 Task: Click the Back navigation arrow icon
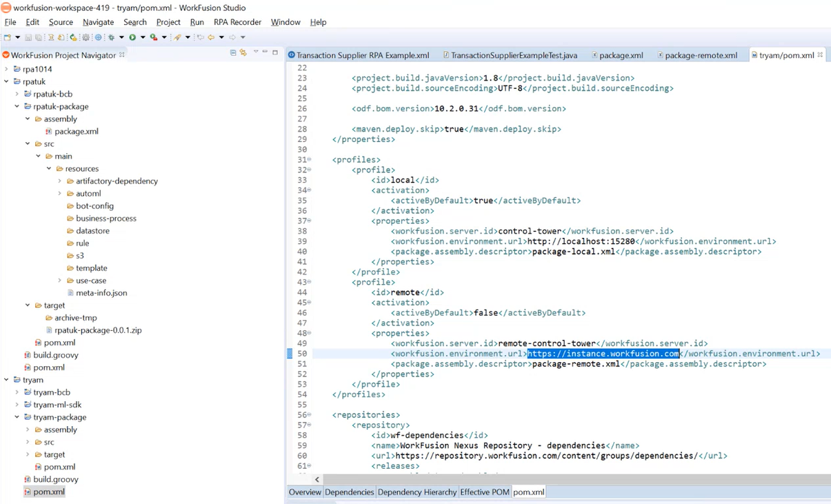click(x=211, y=37)
